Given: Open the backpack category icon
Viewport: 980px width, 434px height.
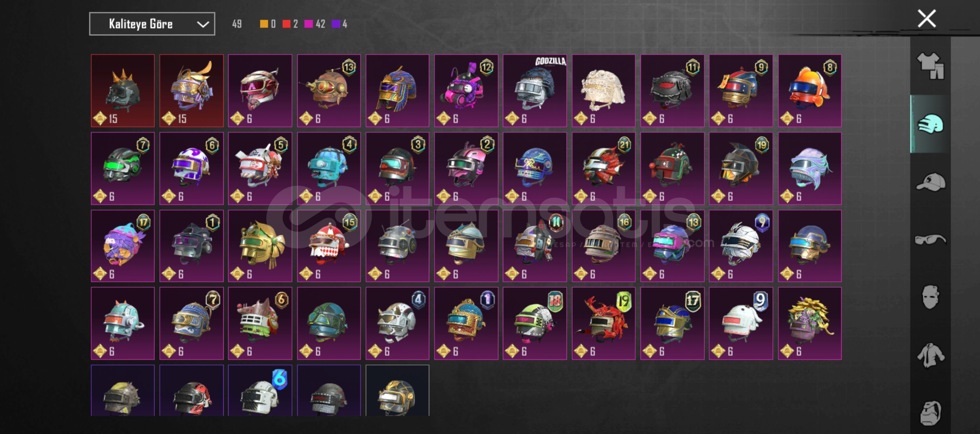Looking at the screenshot, I should tap(930, 413).
